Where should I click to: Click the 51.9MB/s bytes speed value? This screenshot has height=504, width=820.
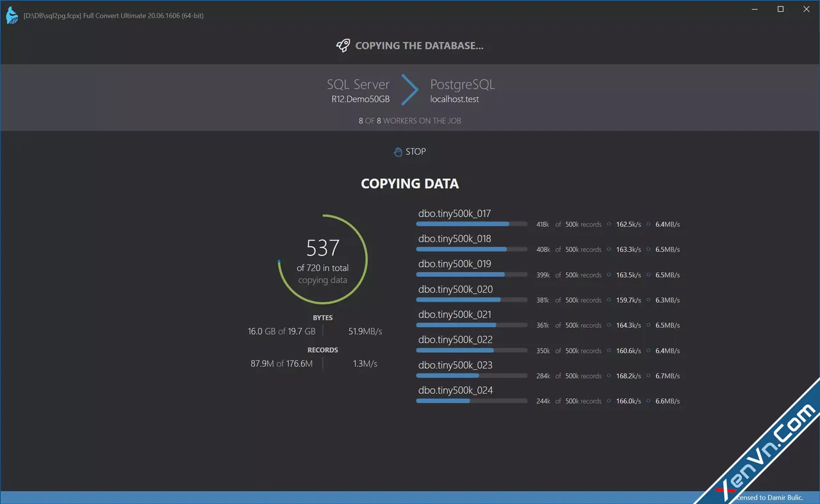(x=365, y=331)
